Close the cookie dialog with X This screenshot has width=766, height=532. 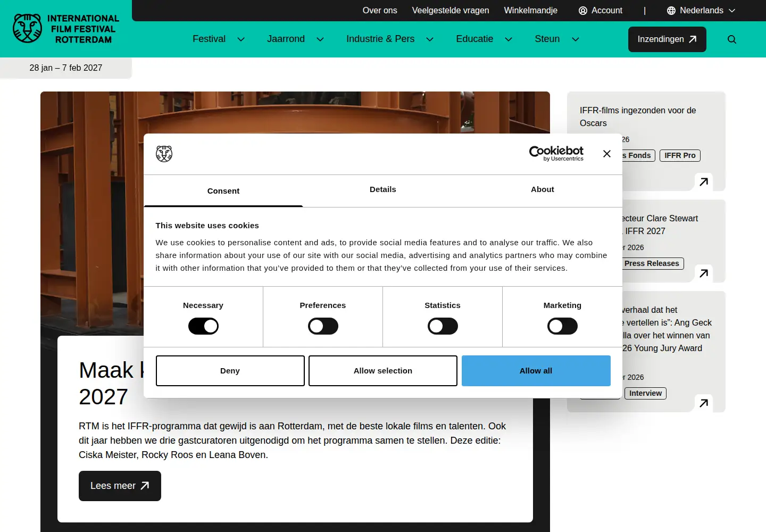(x=607, y=154)
